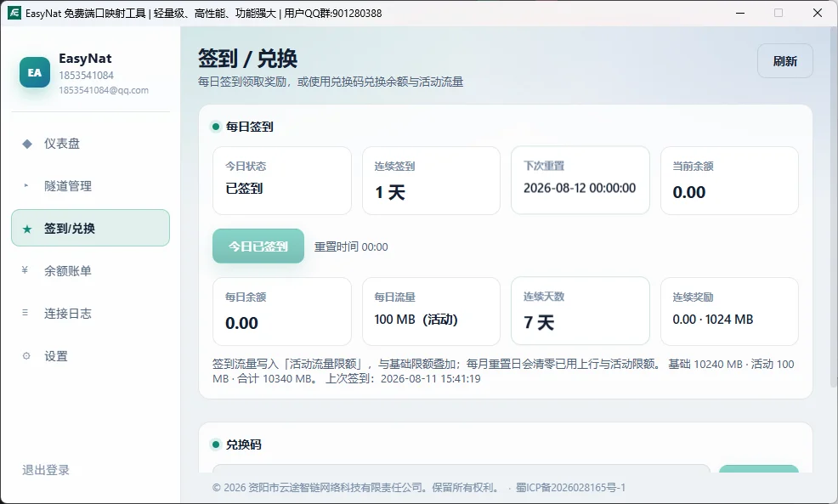The height and width of the screenshot is (504, 838).
Task: Click the EasyNat app icon in title bar
Action: tap(14, 13)
